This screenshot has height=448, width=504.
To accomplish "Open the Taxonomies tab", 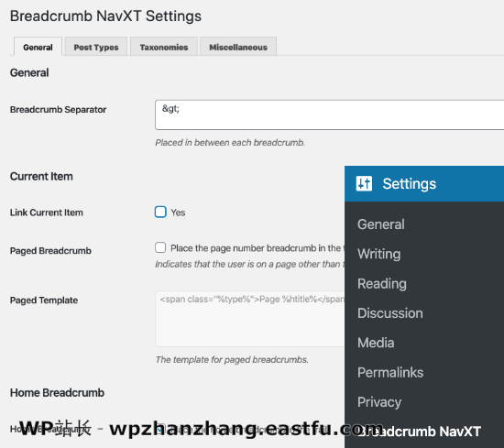I will click(164, 47).
